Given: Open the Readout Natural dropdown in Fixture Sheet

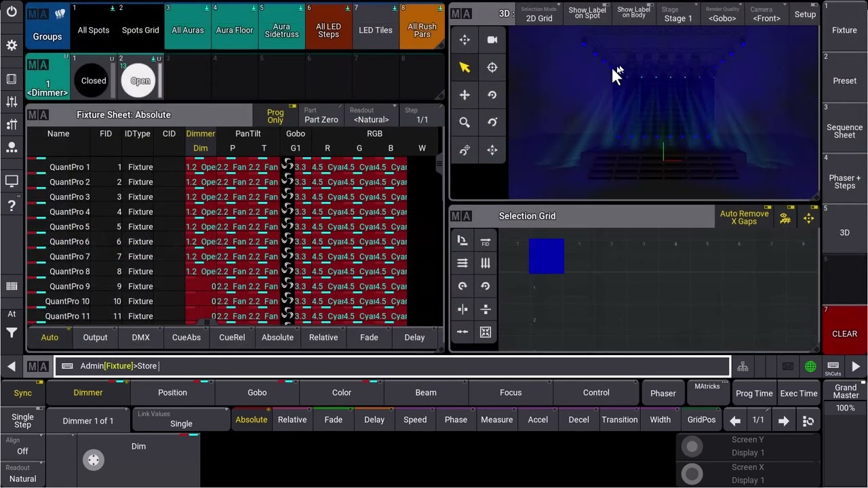Looking at the screenshot, I should click(x=371, y=116).
